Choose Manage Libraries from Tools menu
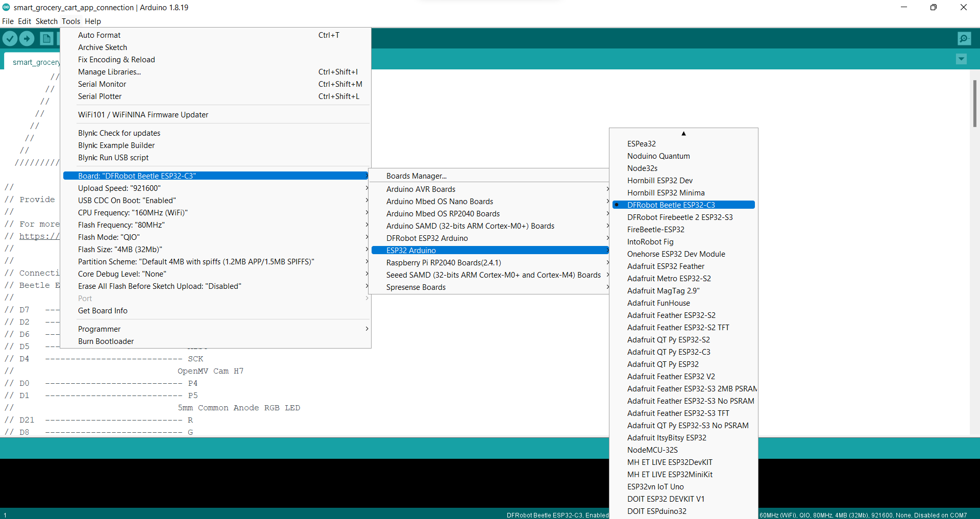Image resolution: width=980 pixels, height=519 pixels. [x=109, y=72]
